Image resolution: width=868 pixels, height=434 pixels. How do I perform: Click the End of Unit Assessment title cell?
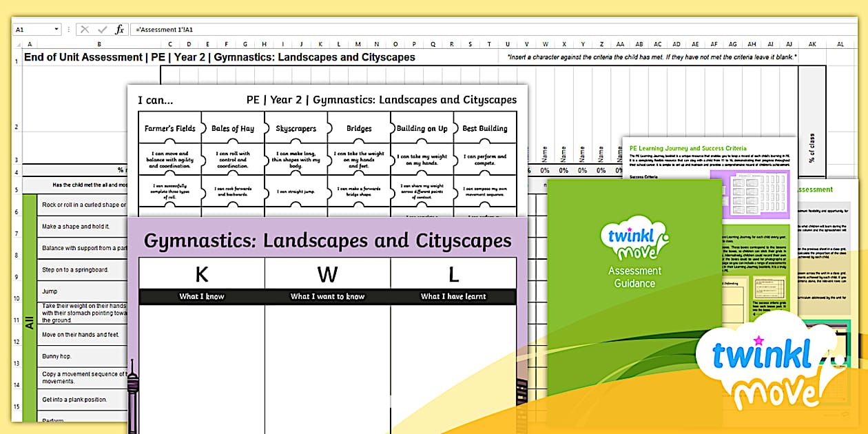pyautogui.click(x=219, y=57)
